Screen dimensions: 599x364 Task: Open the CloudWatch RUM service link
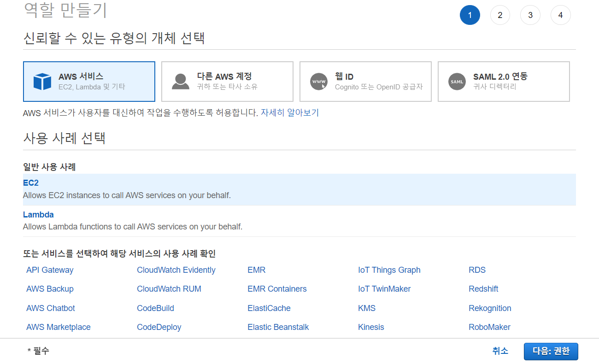pyautogui.click(x=169, y=289)
